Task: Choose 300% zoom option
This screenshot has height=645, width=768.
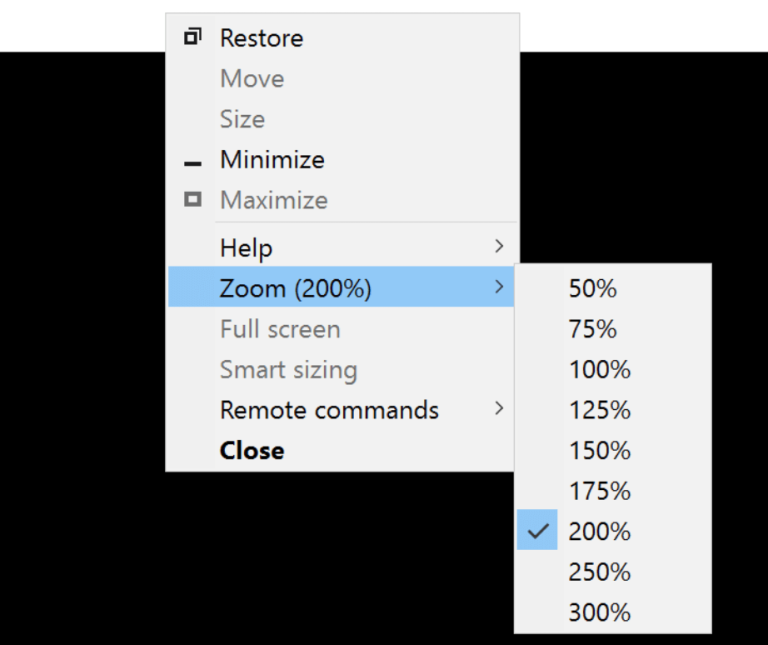Action: tap(613, 612)
